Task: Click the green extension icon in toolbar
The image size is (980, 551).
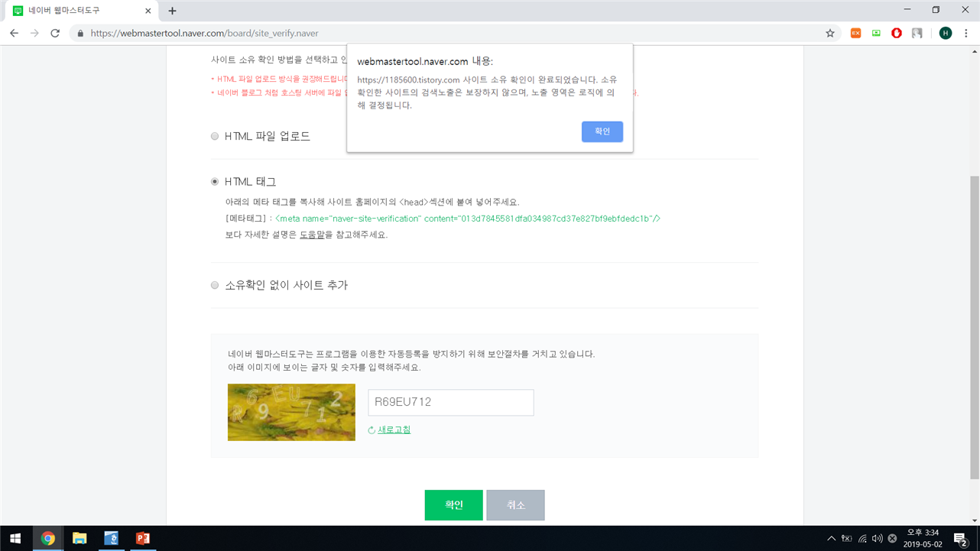Action: pyautogui.click(x=876, y=34)
